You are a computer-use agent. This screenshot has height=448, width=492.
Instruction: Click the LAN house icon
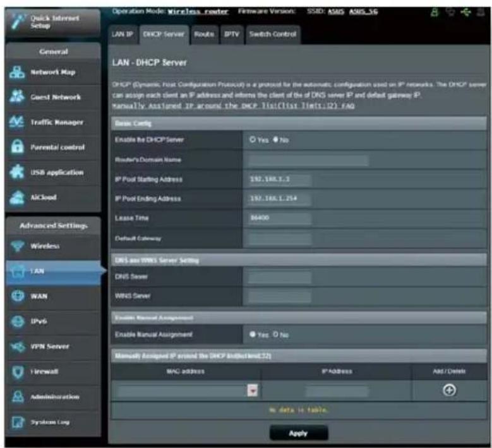click(18, 271)
